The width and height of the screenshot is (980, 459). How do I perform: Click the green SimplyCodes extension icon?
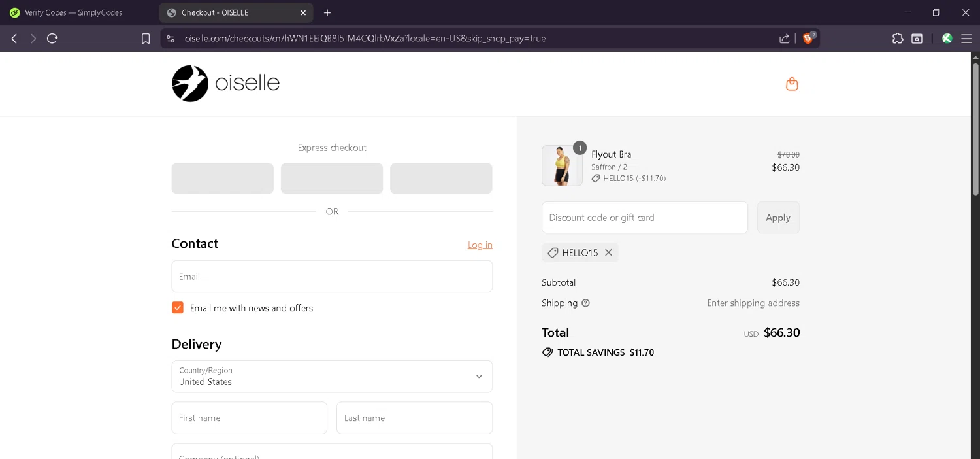pos(947,39)
